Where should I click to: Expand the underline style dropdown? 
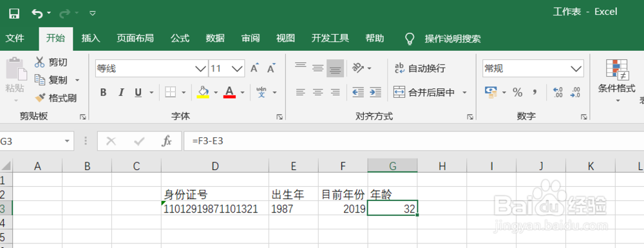coord(151,93)
